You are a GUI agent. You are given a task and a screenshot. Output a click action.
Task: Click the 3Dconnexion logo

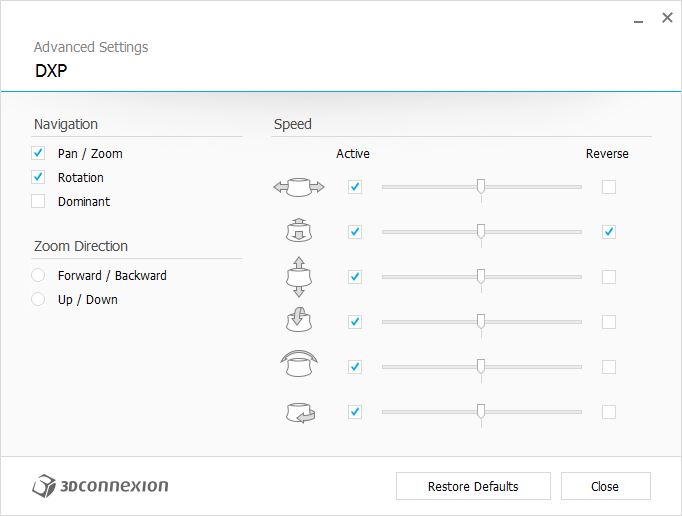[x=100, y=486]
